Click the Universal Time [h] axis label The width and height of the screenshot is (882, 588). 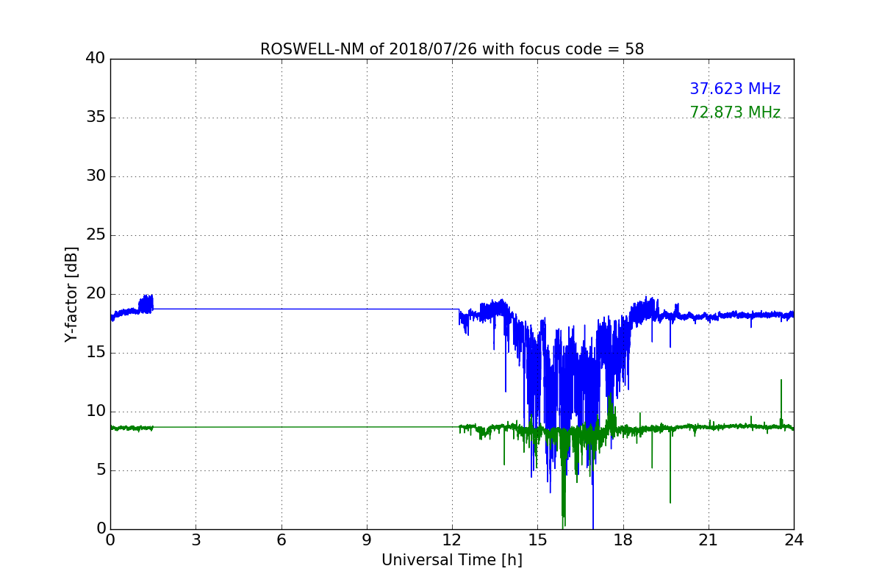(452, 560)
